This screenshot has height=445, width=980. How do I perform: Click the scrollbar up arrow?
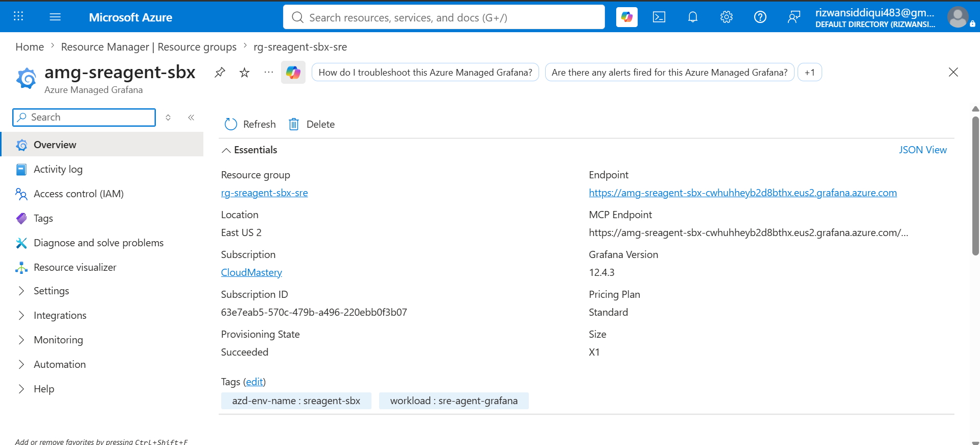tap(975, 109)
